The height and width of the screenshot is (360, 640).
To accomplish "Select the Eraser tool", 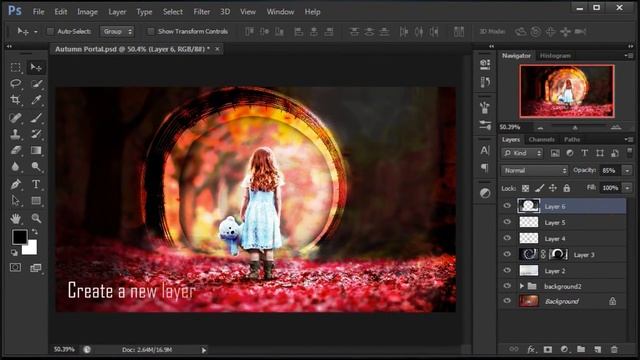I will 16,150.
